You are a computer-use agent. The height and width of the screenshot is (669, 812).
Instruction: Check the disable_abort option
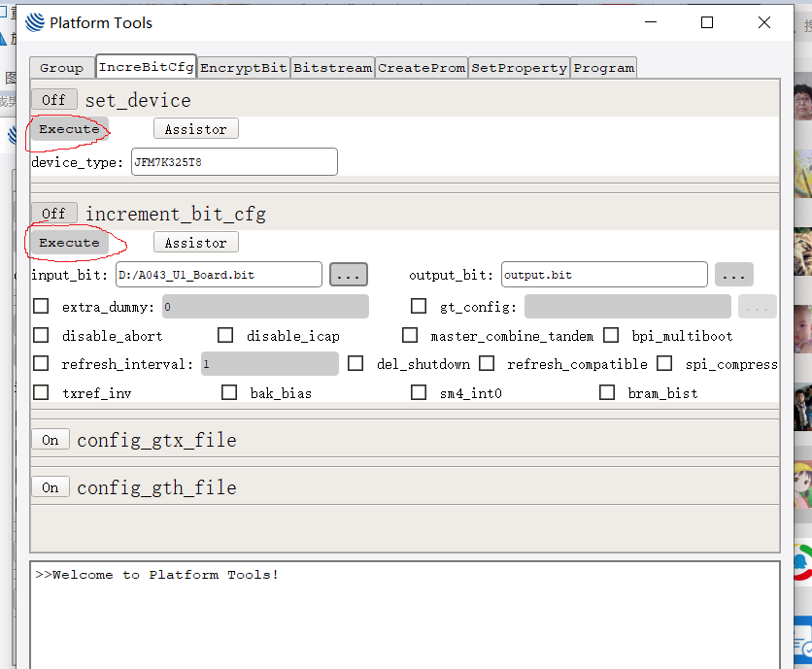[41, 335]
